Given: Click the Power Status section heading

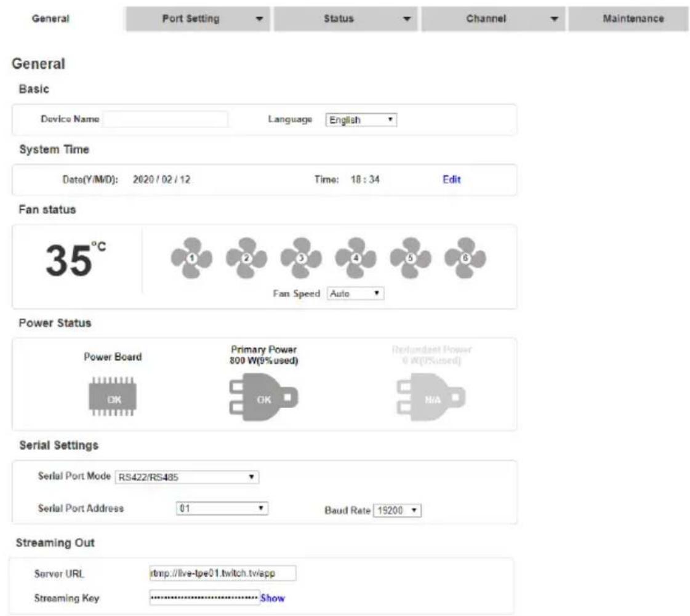Looking at the screenshot, I should (55, 323).
